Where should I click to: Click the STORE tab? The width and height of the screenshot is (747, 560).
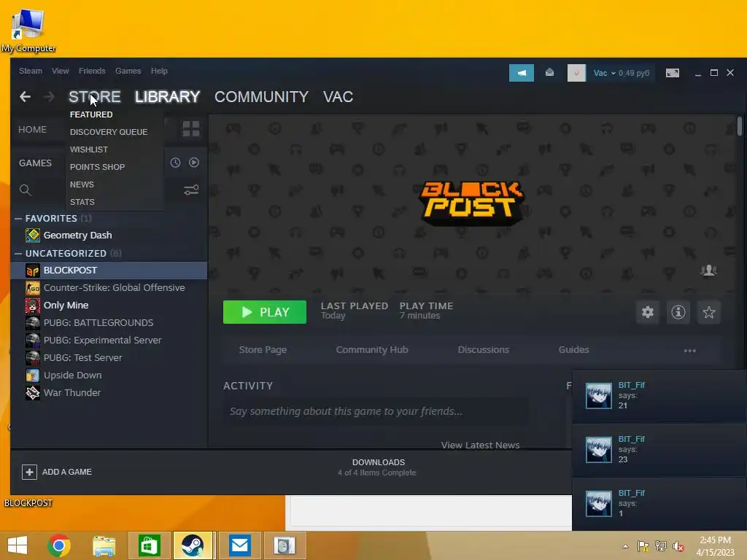(94, 97)
